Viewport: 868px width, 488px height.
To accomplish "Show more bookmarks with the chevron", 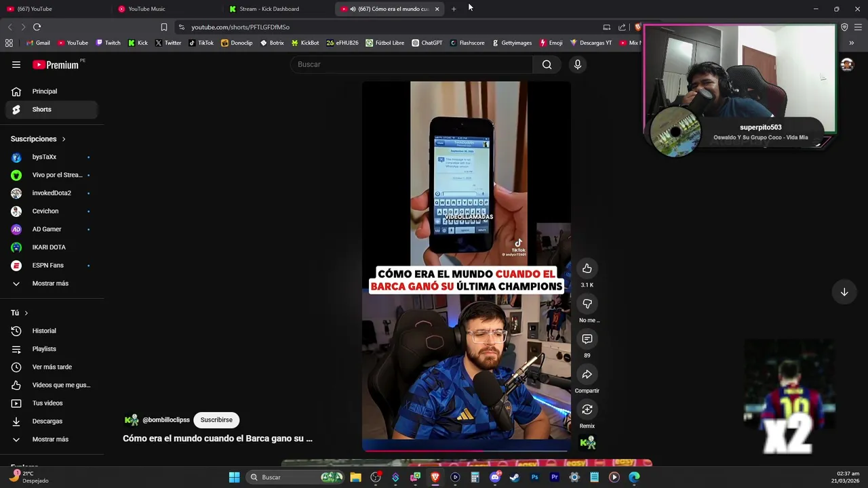I will click(851, 43).
